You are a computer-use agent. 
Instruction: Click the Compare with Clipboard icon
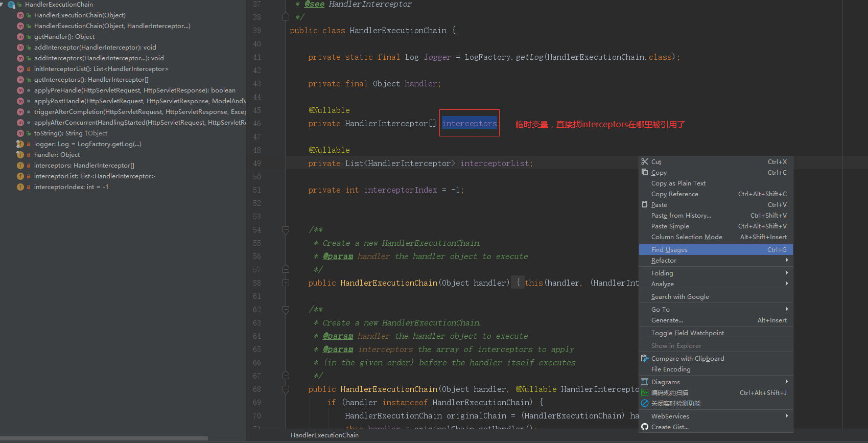pyautogui.click(x=645, y=358)
